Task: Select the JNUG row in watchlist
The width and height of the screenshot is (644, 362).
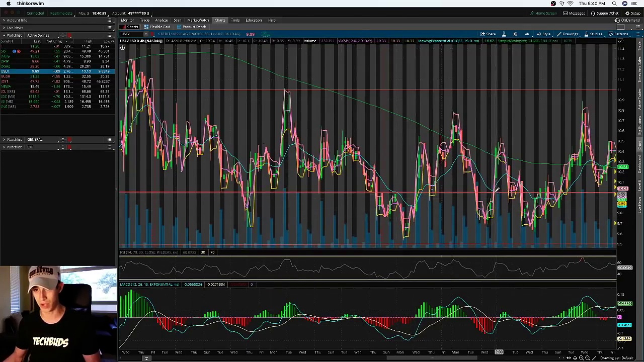Action: [57, 56]
